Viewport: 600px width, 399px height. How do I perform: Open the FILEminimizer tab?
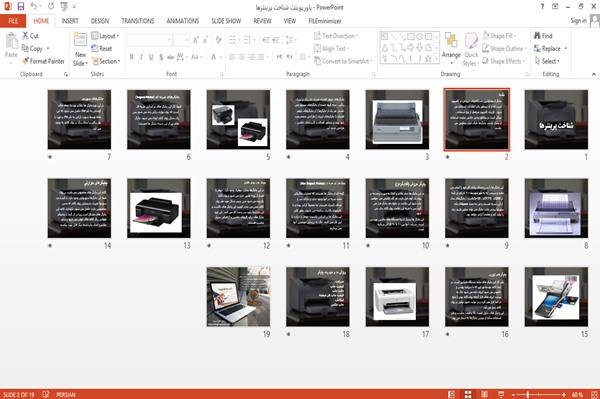[x=324, y=21]
